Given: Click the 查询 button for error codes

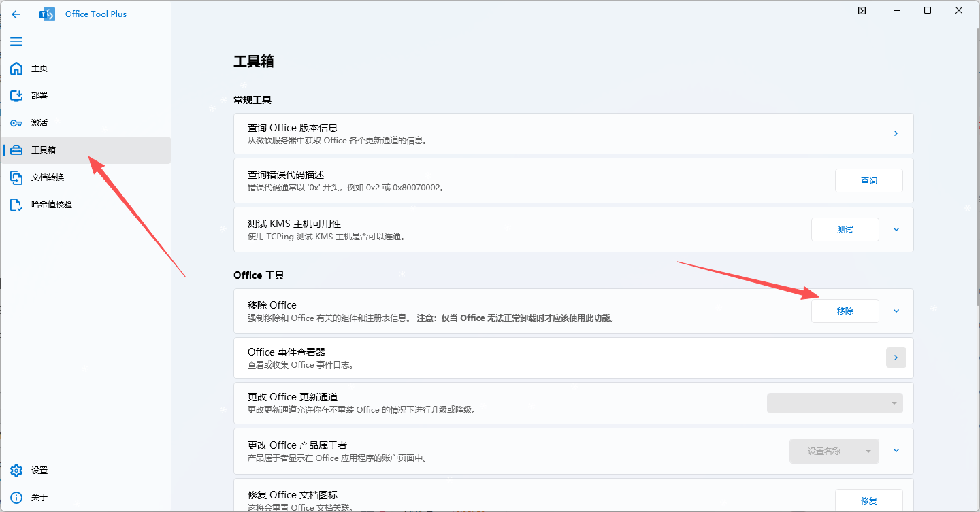Looking at the screenshot, I should (868, 180).
